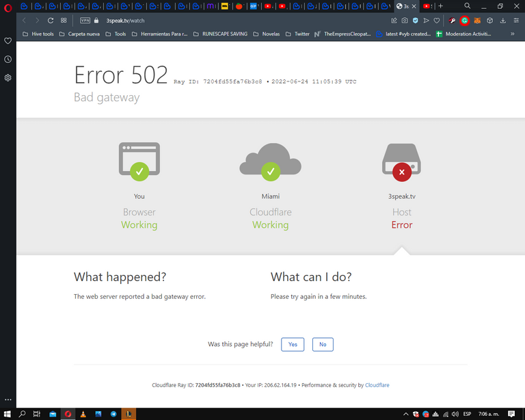This screenshot has height=420, width=525.
Task: Open sidebar three-dots setup menu
Action: pos(8,399)
